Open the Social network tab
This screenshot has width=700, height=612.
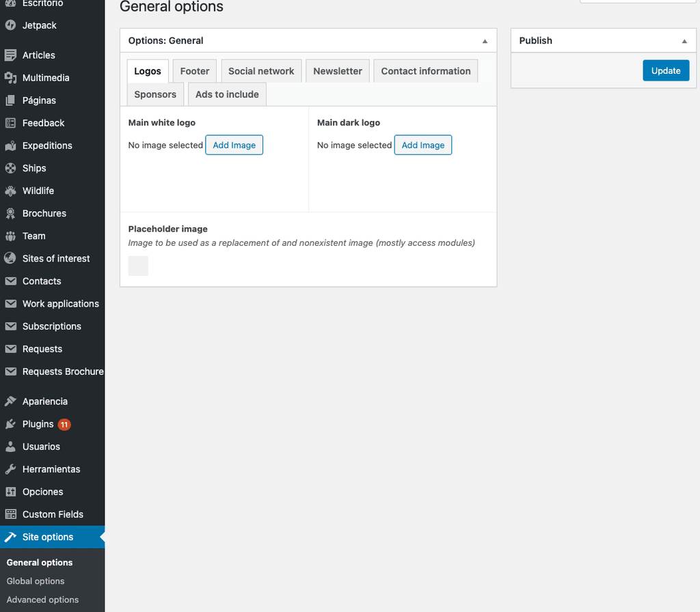261,71
